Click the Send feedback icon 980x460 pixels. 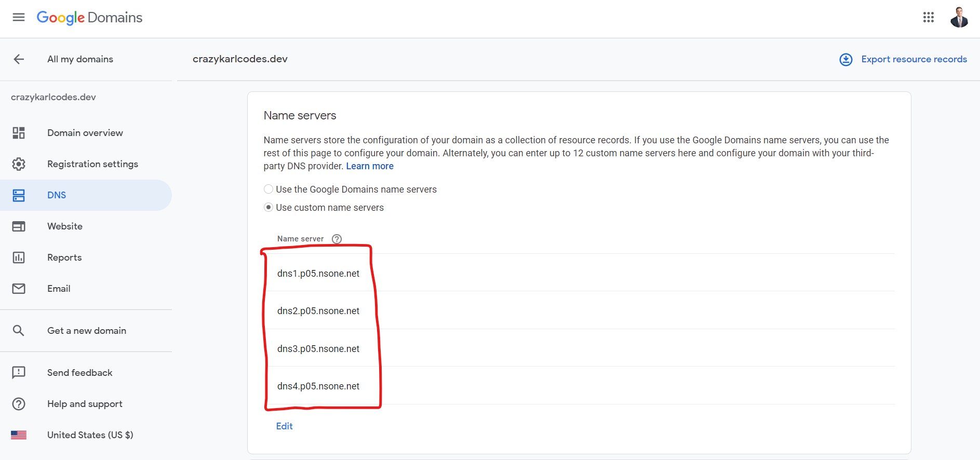click(19, 373)
